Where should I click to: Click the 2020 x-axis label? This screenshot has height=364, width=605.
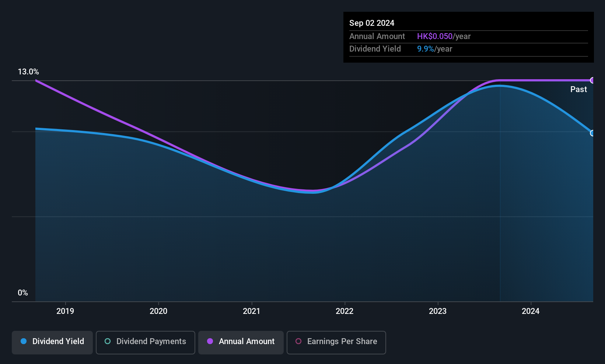point(158,311)
